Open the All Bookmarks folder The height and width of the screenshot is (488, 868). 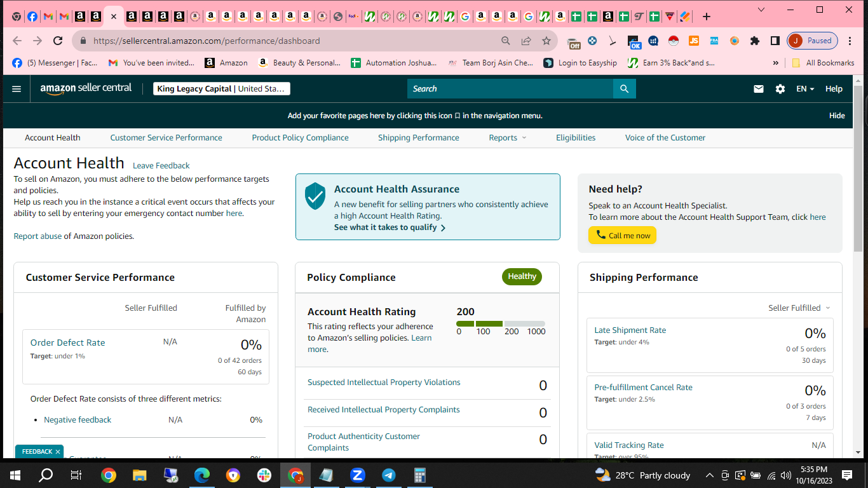[823, 63]
